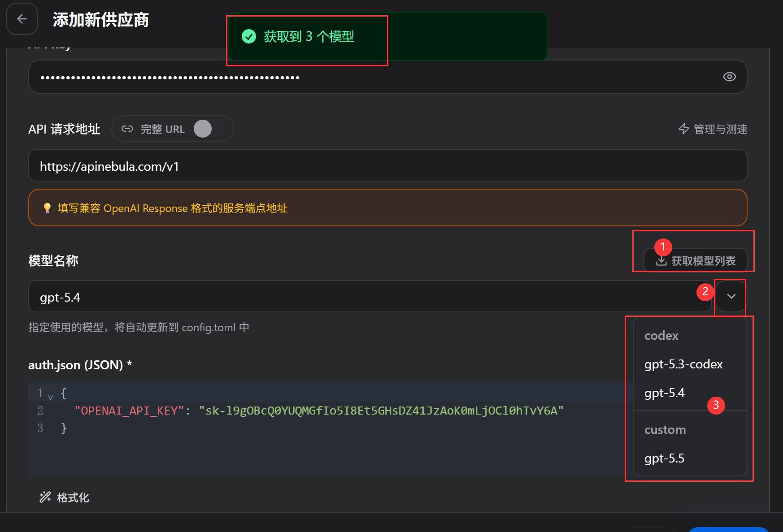
Task: Expand the model name dropdown chevron
Action: coord(731,296)
